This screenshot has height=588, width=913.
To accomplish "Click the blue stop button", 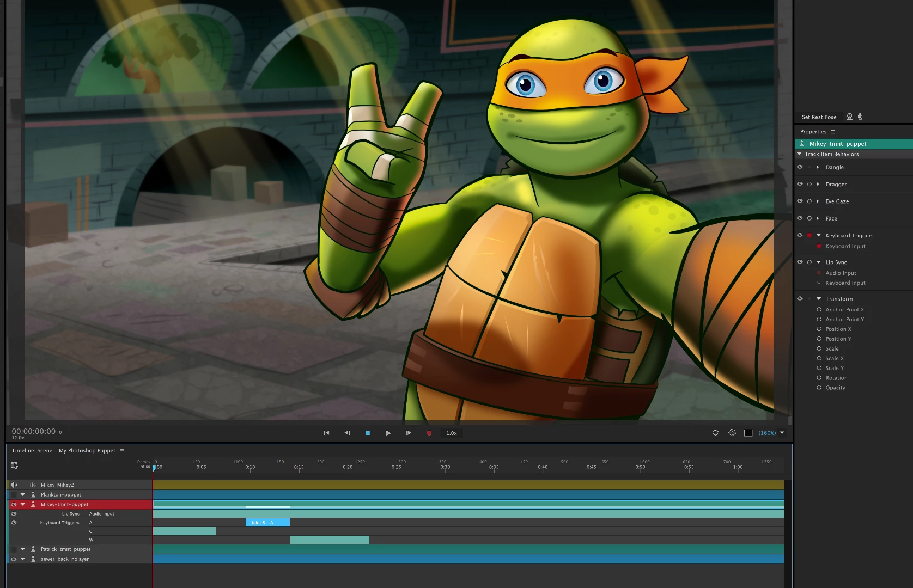I will pyautogui.click(x=368, y=433).
